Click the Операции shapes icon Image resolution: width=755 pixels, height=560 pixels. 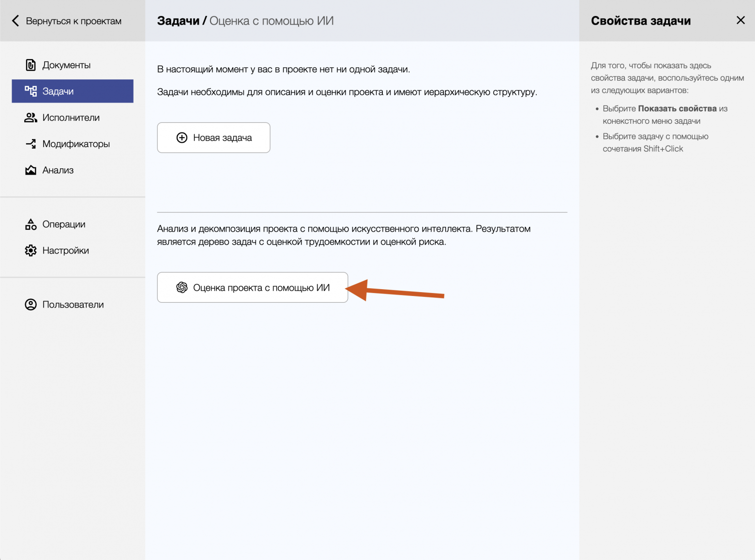(30, 224)
